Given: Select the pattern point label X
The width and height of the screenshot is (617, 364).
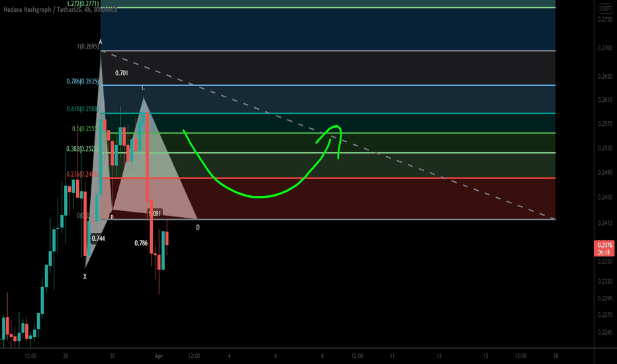Looking at the screenshot, I should tap(85, 277).
